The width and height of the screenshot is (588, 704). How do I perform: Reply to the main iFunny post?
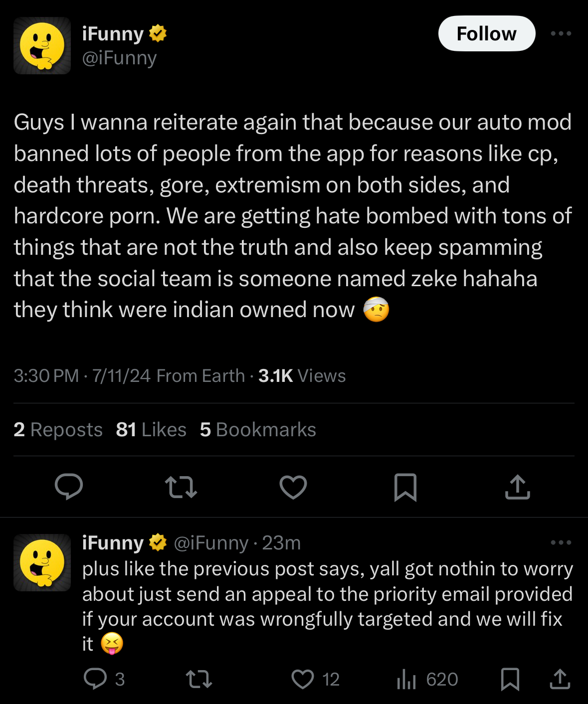click(x=69, y=487)
